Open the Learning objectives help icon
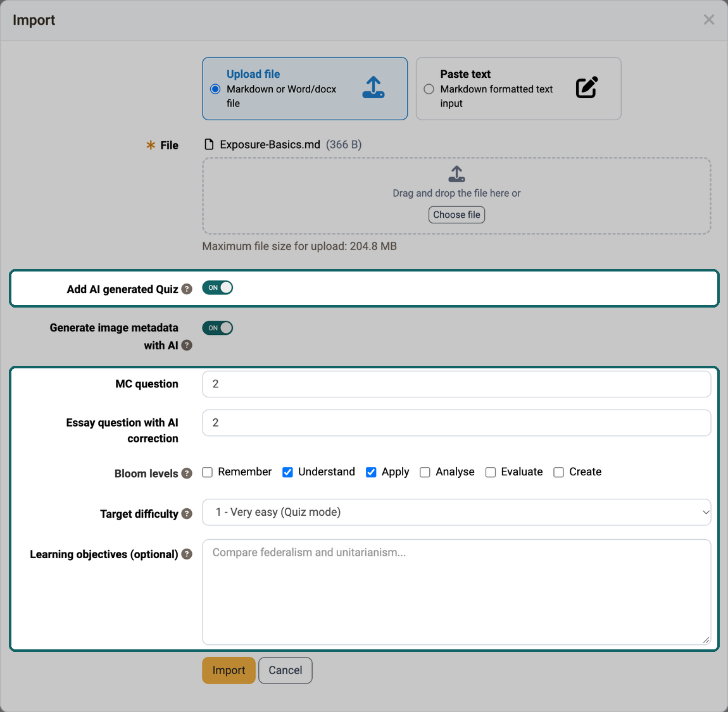Image resolution: width=728 pixels, height=712 pixels. point(187,554)
